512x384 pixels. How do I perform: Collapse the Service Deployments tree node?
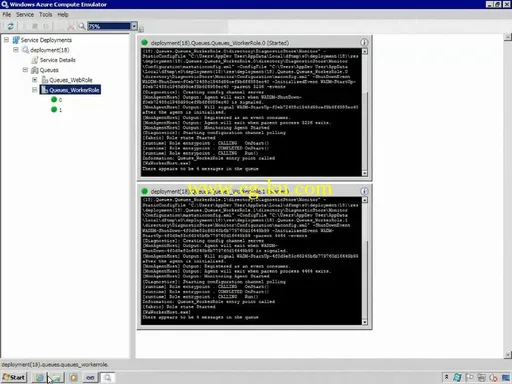(6, 40)
